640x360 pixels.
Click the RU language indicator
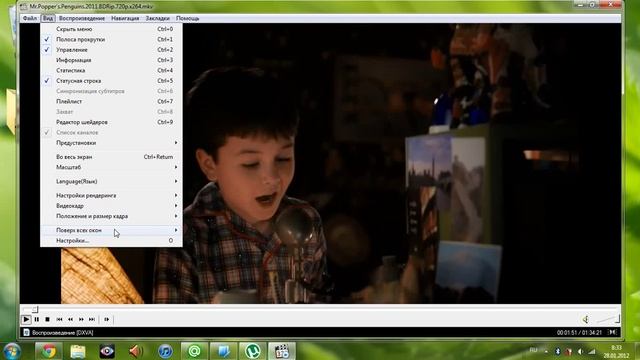533,350
